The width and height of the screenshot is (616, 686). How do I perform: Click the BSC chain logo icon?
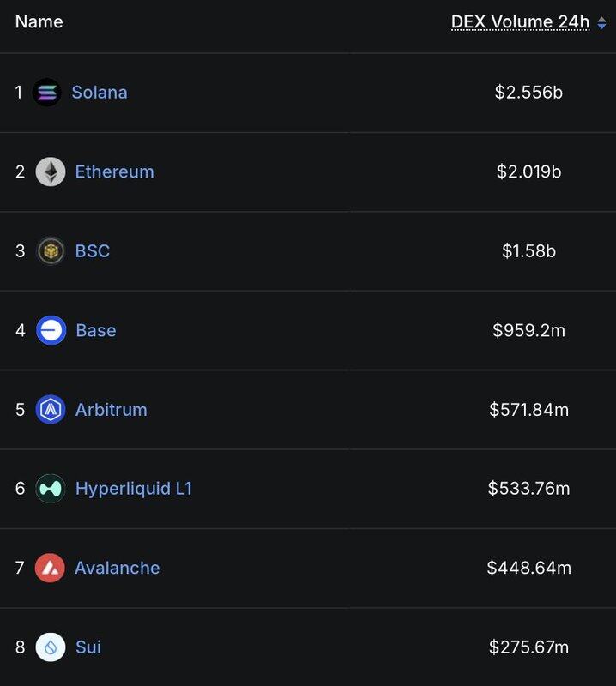pyautogui.click(x=51, y=251)
